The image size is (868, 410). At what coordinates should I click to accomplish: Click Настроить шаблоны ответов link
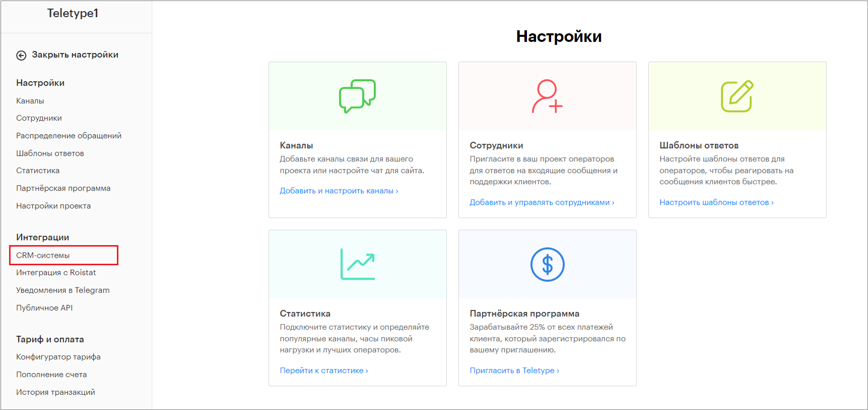point(716,202)
